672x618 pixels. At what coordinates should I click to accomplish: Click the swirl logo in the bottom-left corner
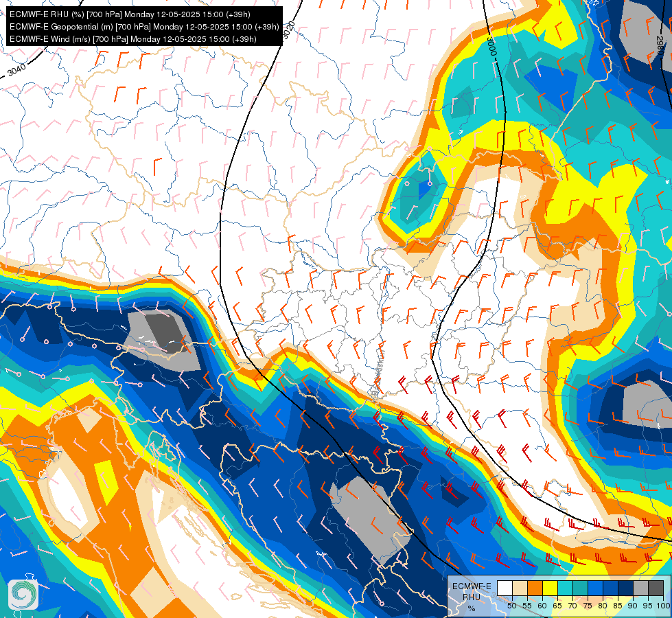click(x=23, y=595)
